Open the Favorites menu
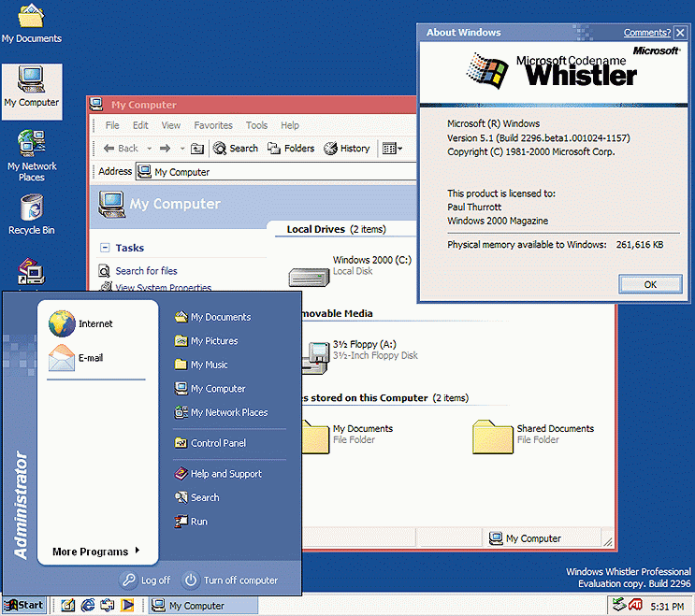This screenshot has width=695, height=616. tap(213, 125)
